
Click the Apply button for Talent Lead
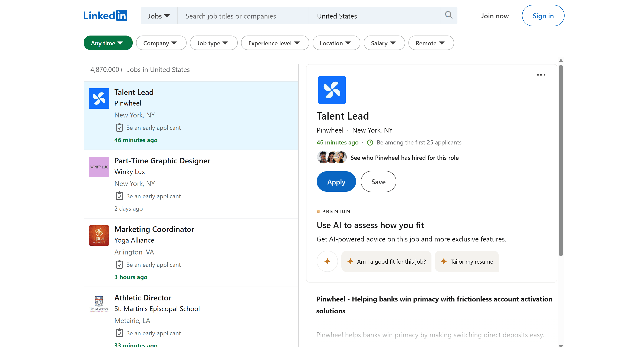pos(336,182)
